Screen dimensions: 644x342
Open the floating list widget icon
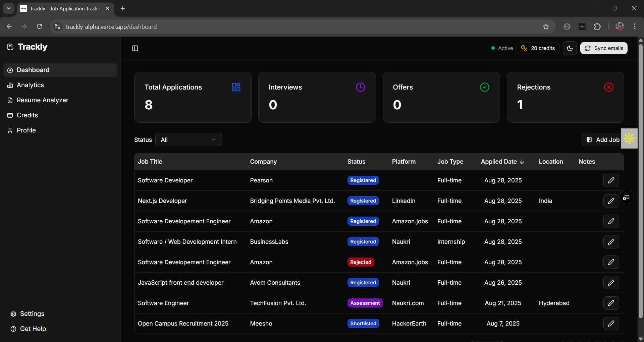pos(626,197)
